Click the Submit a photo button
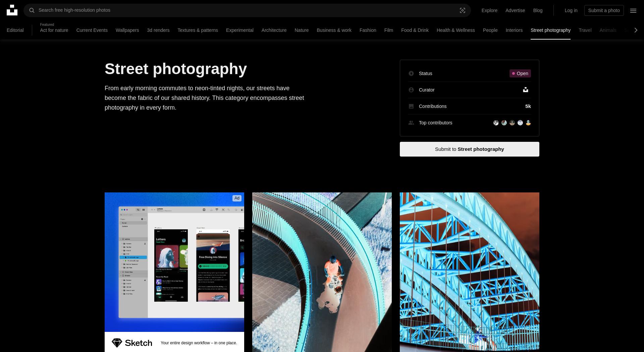 [604, 10]
